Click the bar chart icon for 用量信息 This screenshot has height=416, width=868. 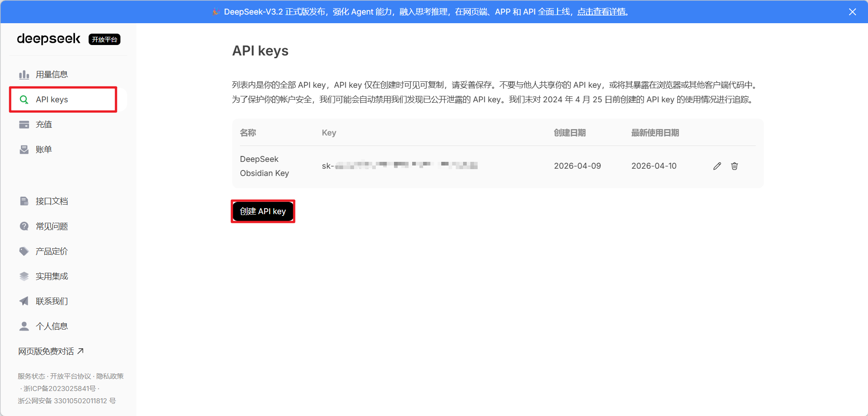click(x=24, y=75)
